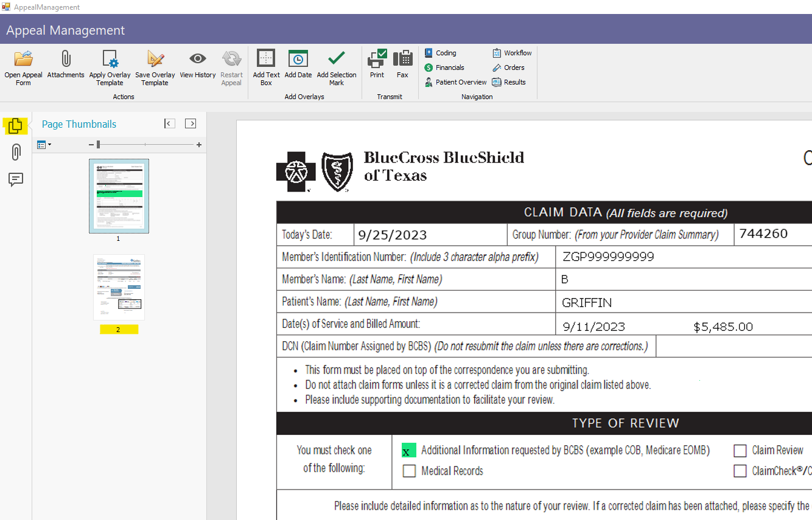This screenshot has height=520, width=812.
Task: Select page 2 thumbnail
Action: point(119,288)
